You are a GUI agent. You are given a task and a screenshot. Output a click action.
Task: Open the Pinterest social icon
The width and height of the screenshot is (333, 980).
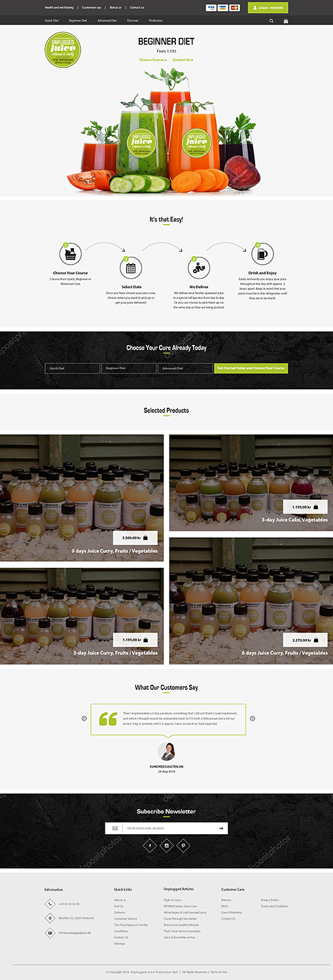coord(184,845)
